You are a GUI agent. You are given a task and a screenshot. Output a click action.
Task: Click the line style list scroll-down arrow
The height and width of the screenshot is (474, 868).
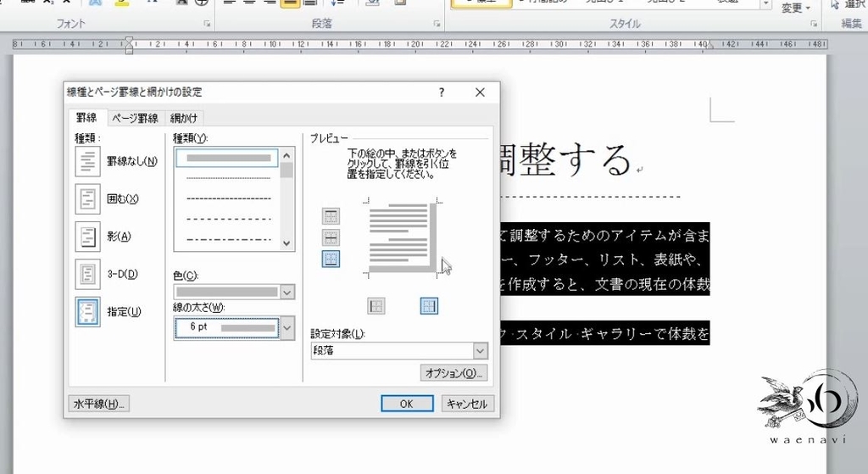(287, 243)
